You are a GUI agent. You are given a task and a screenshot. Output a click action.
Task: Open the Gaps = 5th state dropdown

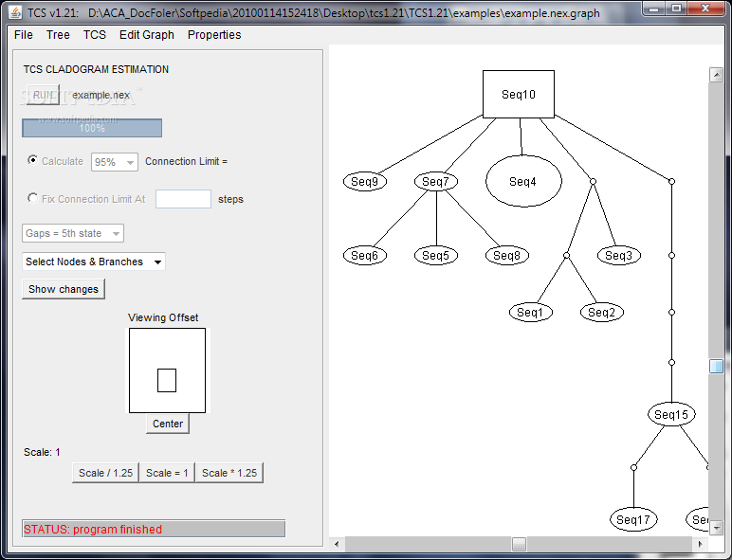click(x=73, y=233)
